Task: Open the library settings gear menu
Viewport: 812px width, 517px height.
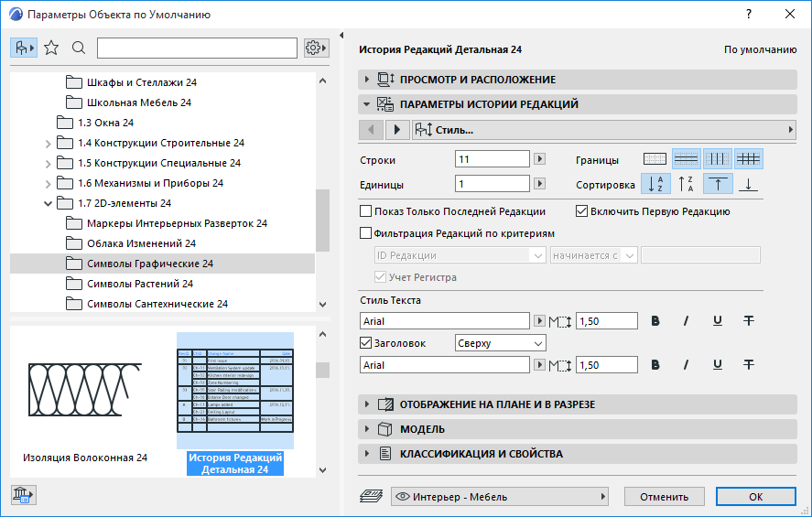Action: (316, 48)
